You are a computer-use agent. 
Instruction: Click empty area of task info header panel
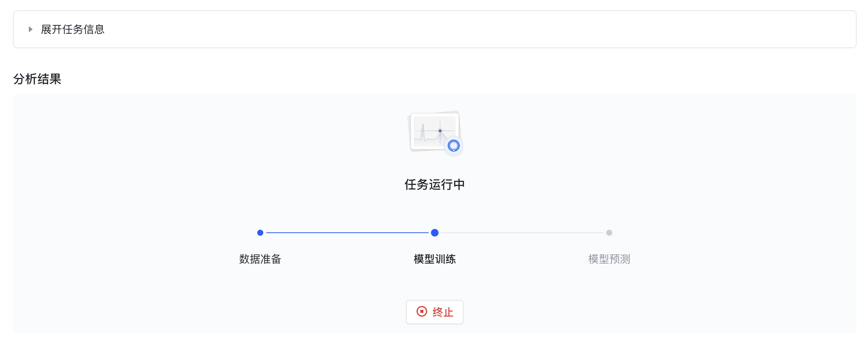click(x=455, y=29)
